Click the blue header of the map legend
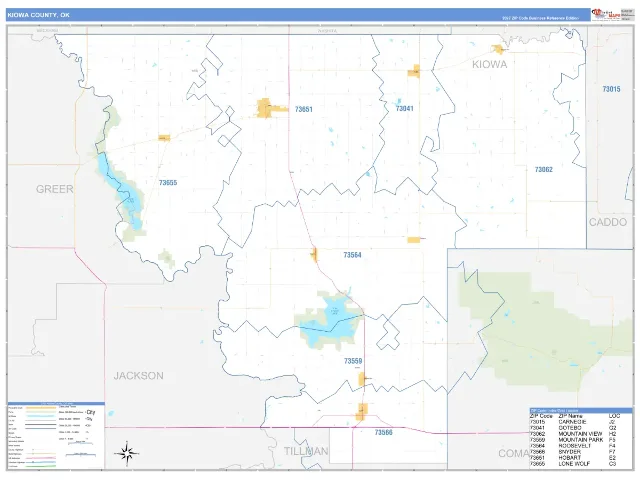Image resolution: width=640 pixels, height=480 pixels. coord(56,404)
